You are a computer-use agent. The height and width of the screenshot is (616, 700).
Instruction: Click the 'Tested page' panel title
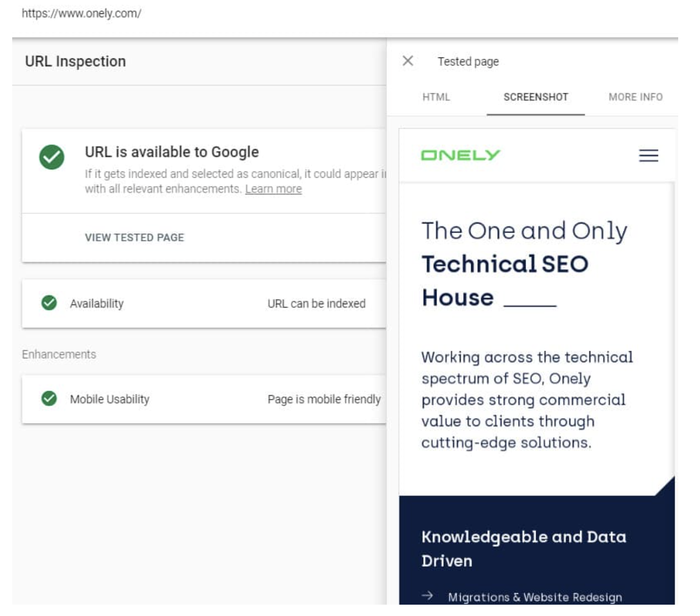tap(468, 61)
